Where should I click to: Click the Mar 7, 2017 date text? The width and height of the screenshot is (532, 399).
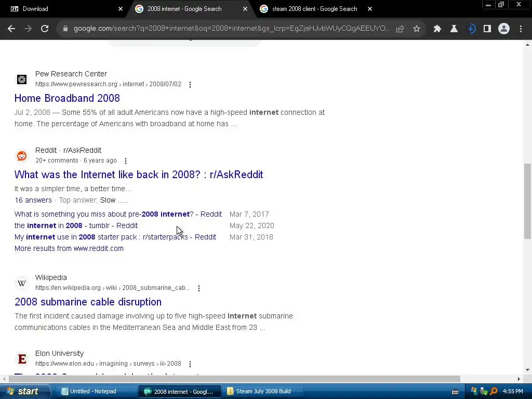[249, 214]
